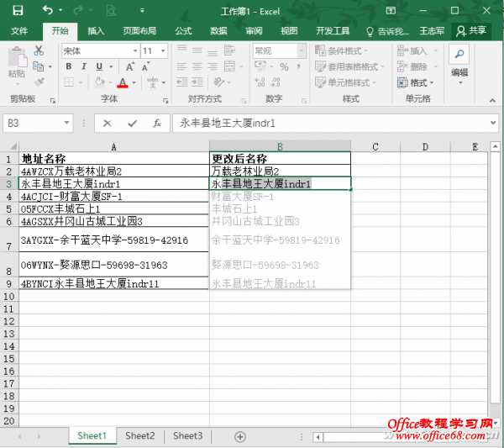
Task: Click the Format Painter brush icon
Action: coord(39,82)
